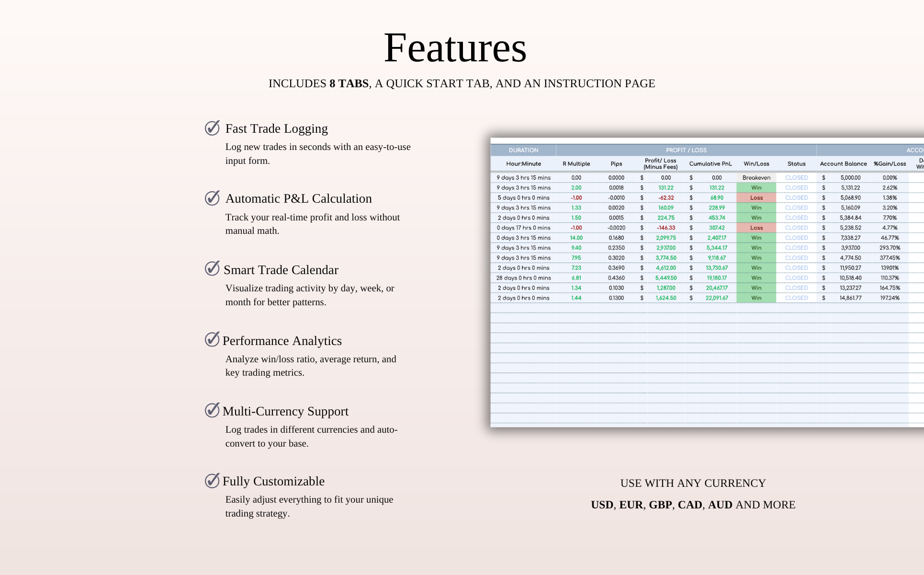Click the Win cell for 14.00 R multiple
This screenshot has height=575, width=924.
pos(756,238)
